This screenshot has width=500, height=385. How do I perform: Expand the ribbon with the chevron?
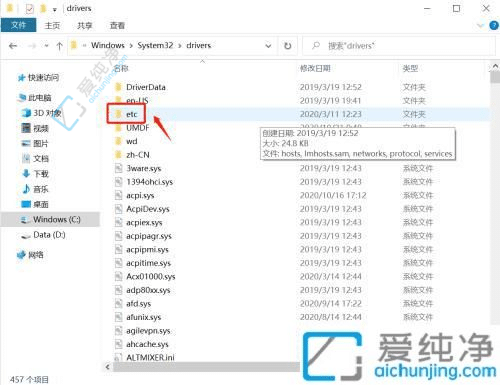480,25
